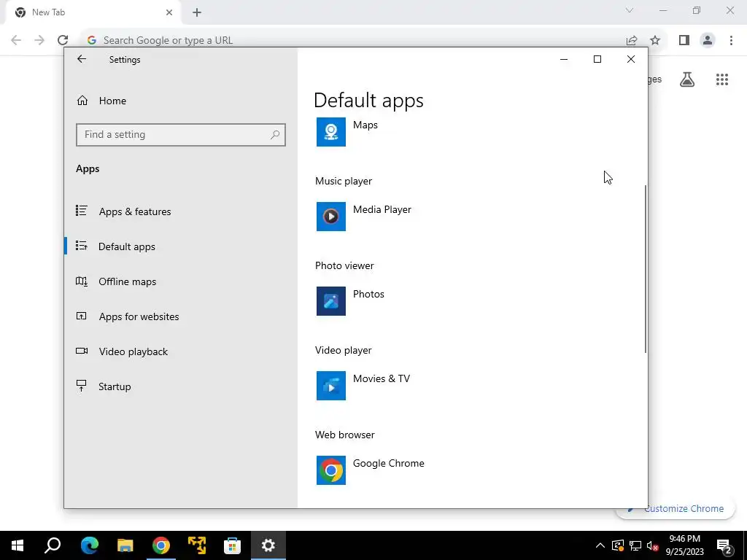Image resolution: width=747 pixels, height=560 pixels.
Task: Go back using the Settings back arrow
Action: coord(82,59)
